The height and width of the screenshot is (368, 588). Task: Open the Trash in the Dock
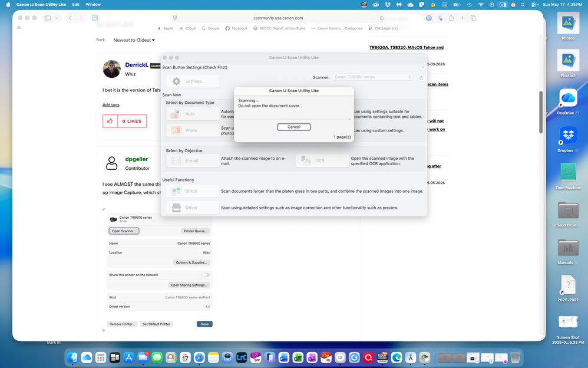[x=515, y=357]
